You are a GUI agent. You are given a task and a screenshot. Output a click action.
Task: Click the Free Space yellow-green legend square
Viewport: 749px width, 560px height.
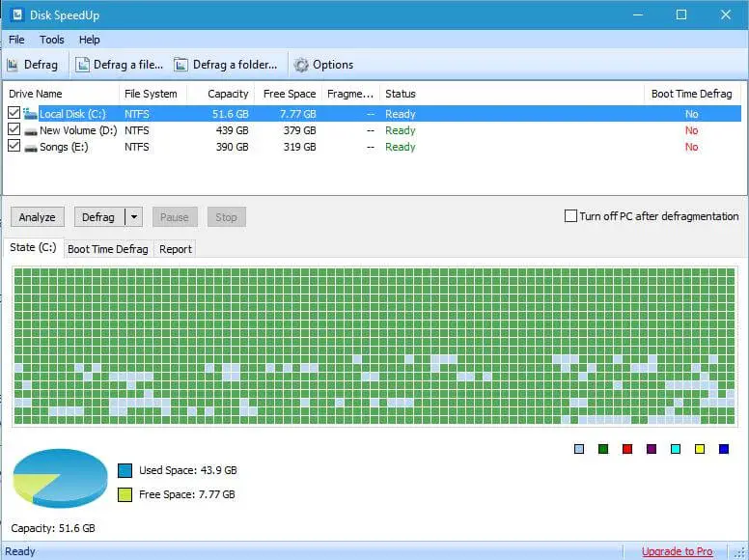[125, 494]
